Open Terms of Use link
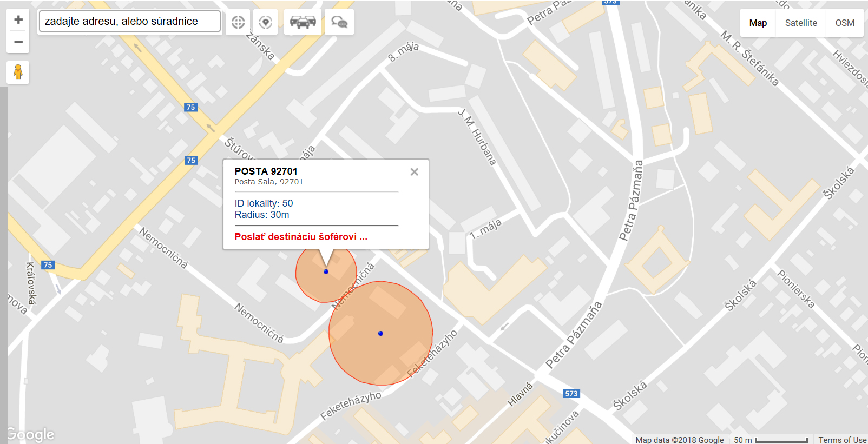Image resolution: width=868 pixels, height=444 pixels. pyautogui.click(x=842, y=440)
